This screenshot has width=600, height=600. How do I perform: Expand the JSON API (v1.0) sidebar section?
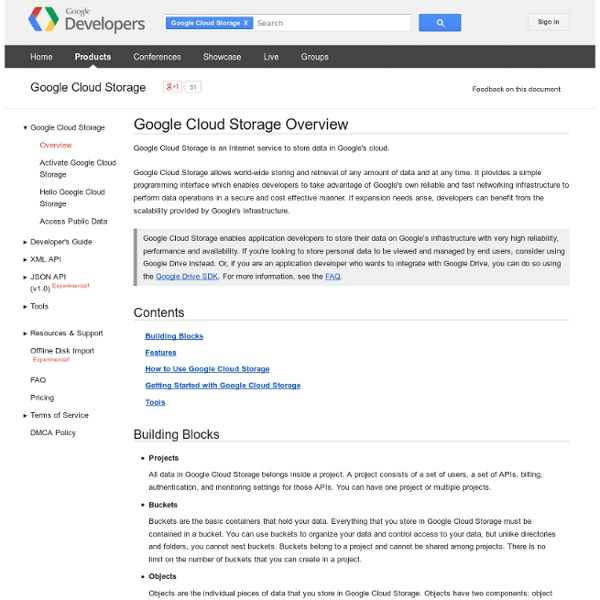[25, 277]
